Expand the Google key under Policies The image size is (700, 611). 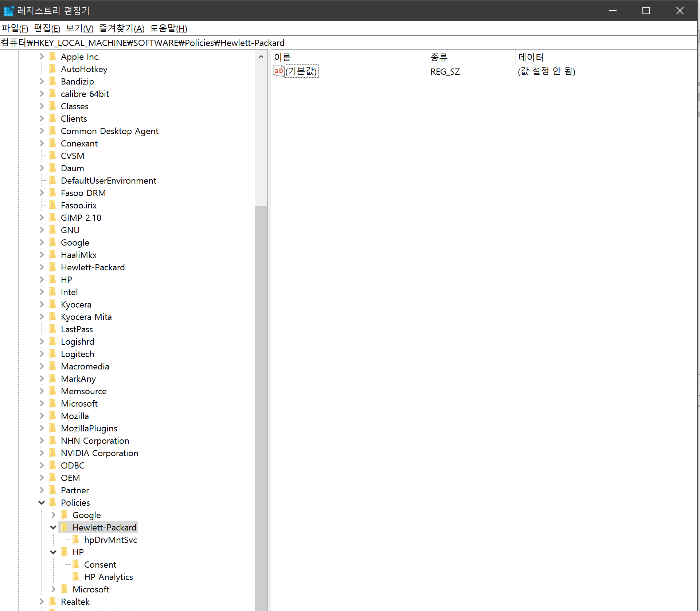[x=53, y=515]
